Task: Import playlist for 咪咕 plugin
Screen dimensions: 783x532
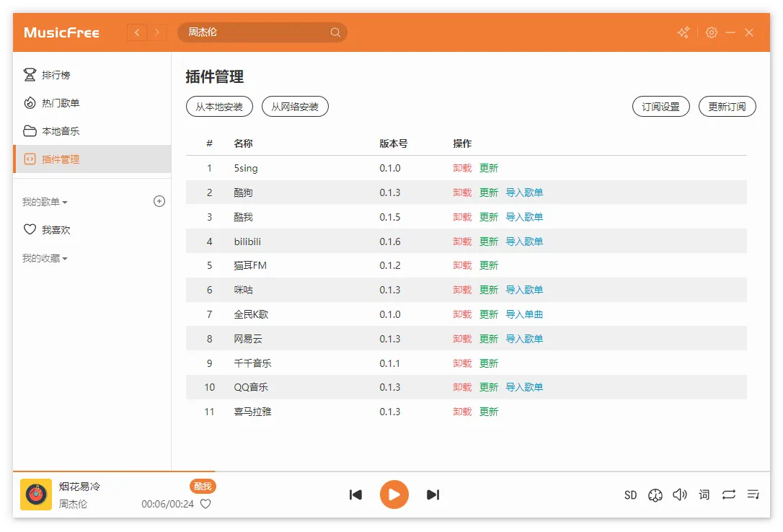Action: point(524,290)
